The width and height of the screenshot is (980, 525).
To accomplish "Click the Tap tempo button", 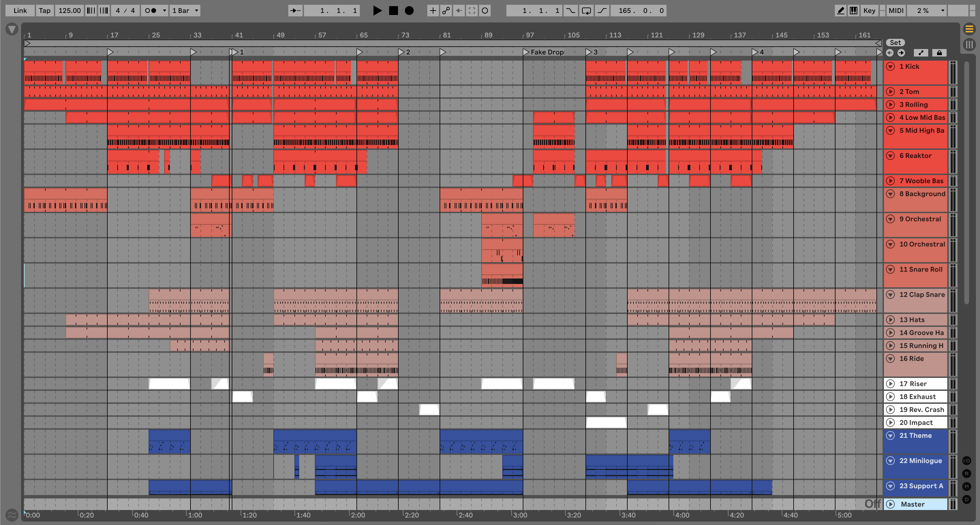I will [x=45, y=11].
